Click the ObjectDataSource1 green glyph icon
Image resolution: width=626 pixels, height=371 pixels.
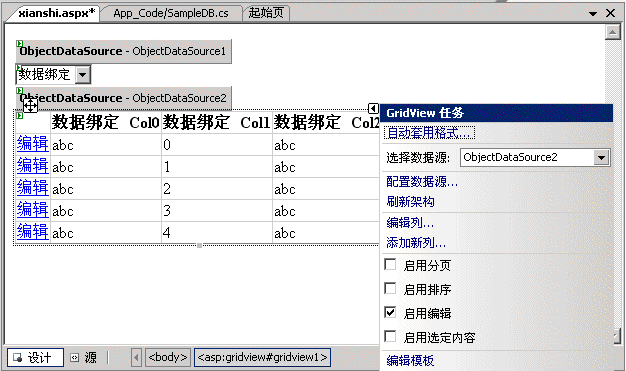[x=19, y=43]
